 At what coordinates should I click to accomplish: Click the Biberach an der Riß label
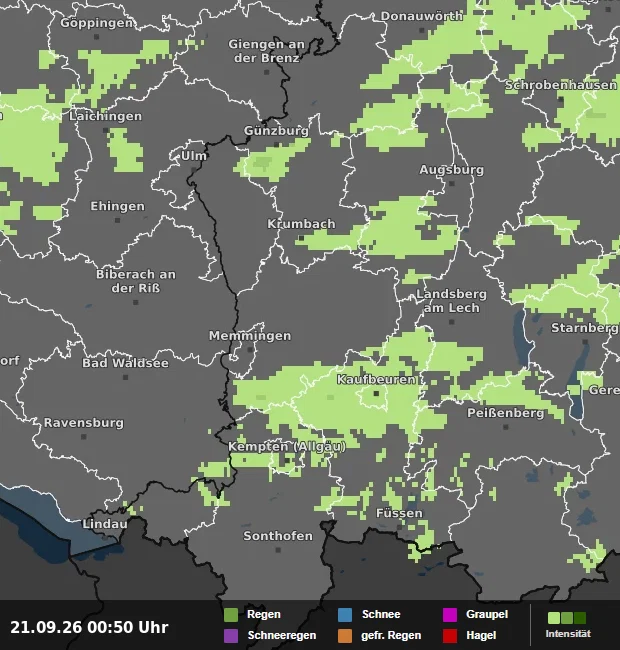[136, 281]
